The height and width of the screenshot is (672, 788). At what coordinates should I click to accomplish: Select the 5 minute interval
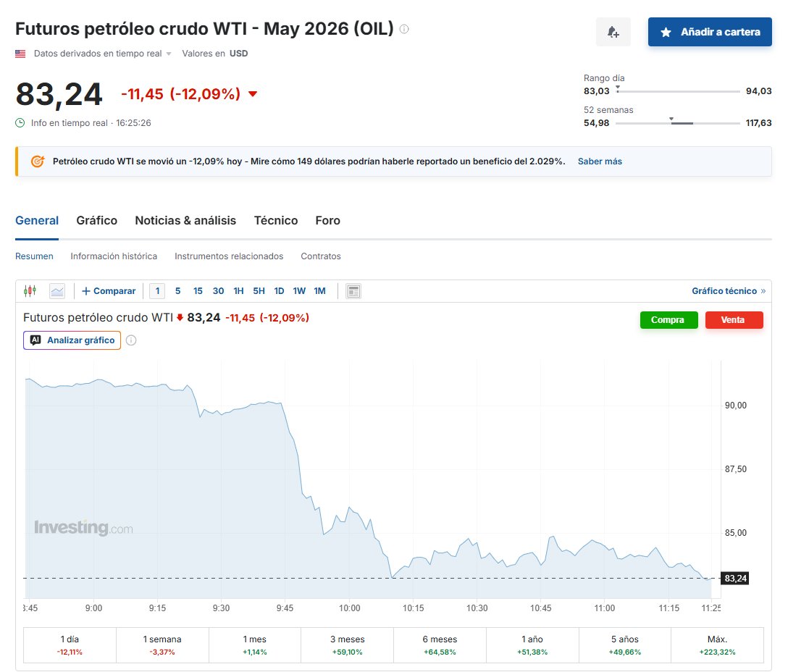click(x=177, y=291)
